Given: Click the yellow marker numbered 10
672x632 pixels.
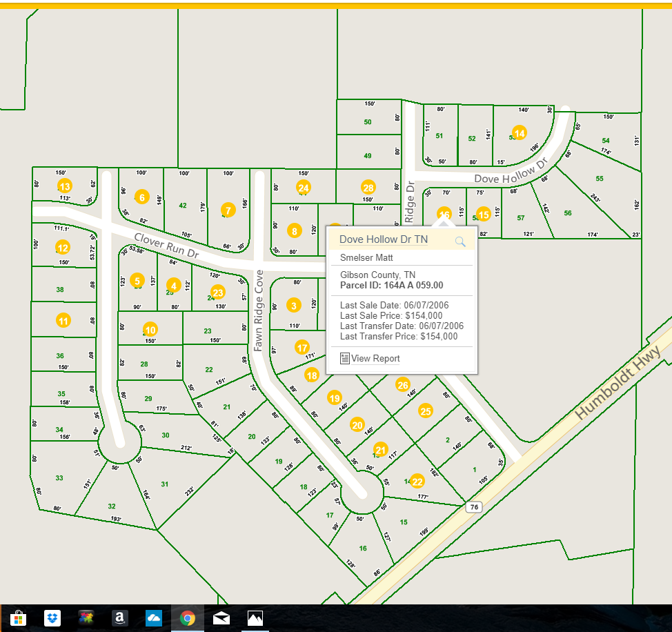Looking at the screenshot, I should tap(150, 329).
